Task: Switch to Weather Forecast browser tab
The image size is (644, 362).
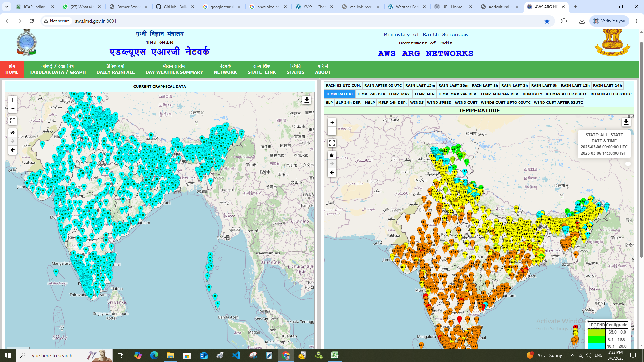Action: [x=407, y=7]
